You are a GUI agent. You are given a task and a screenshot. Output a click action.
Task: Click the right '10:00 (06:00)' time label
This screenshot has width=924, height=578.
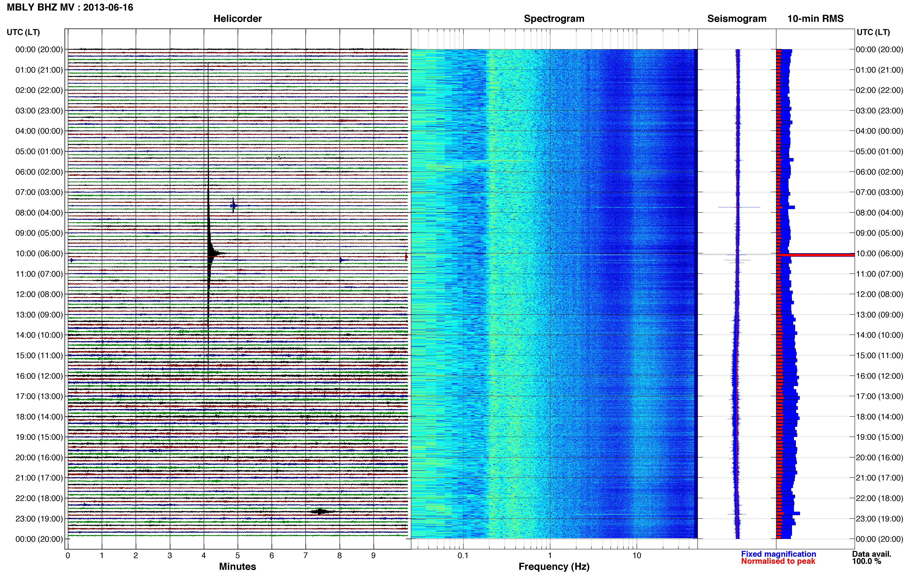pyautogui.click(x=879, y=253)
